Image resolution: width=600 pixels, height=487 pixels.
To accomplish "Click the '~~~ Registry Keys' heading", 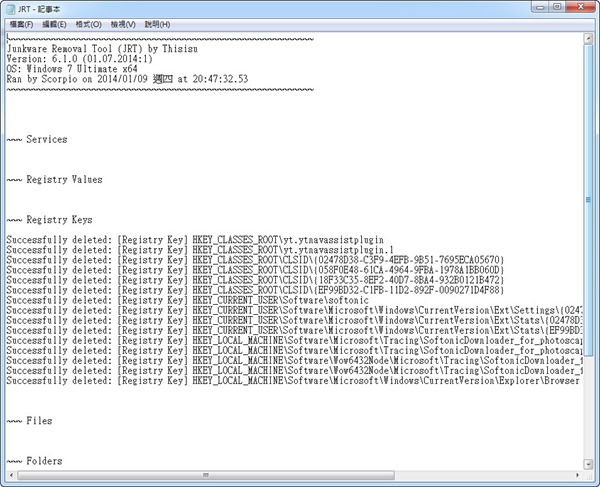I will (49, 220).
